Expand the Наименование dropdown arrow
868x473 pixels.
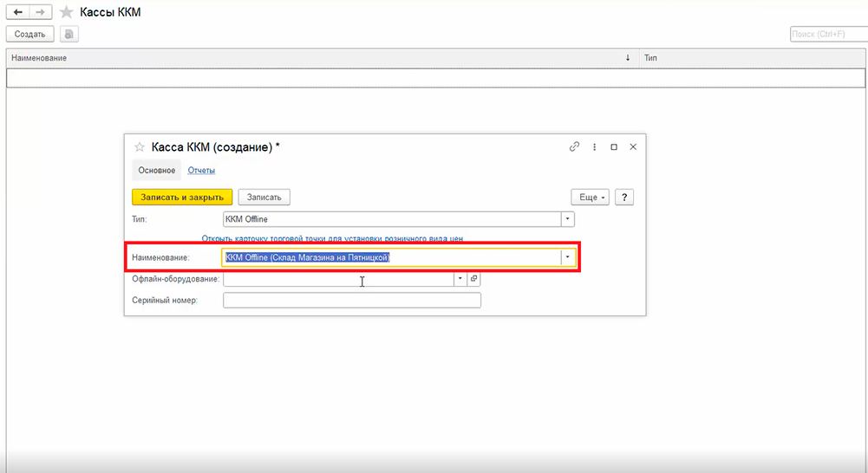point(567,257)
